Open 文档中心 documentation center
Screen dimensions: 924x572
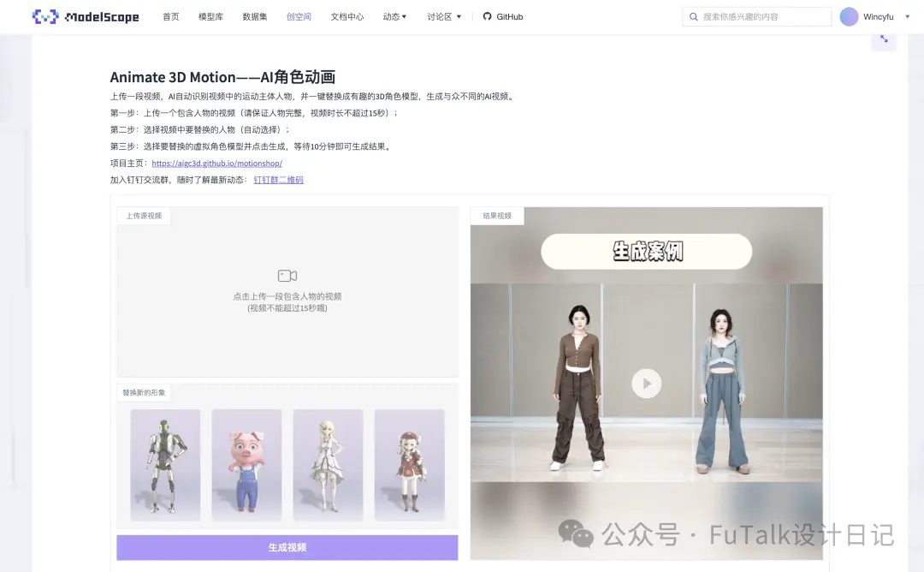[x=347, y=16]
